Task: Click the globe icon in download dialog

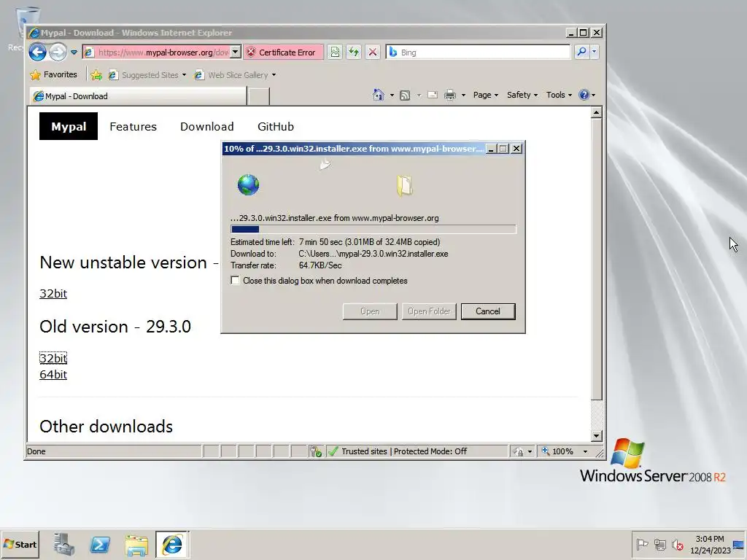Action: tap(248, 184)
